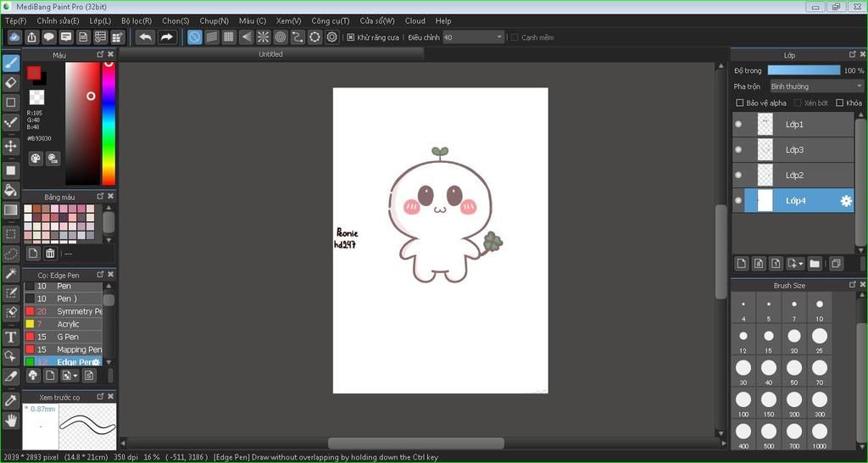Toggle visibility of layer Lớp2
This screenshot has height=463, width=868.
[x=738, y=175]
